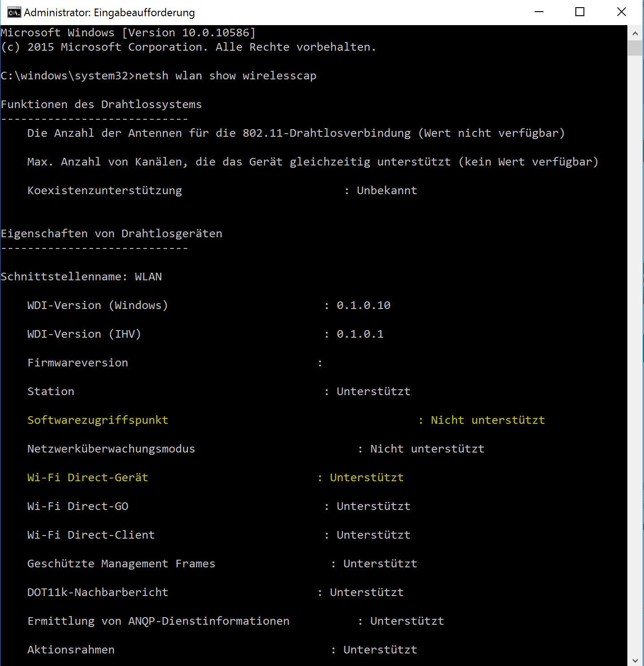Click the '(c) 2015 Microsoft Corporation' copyright line
This screenshot has width=644, height=666.
tap(189, 47)
